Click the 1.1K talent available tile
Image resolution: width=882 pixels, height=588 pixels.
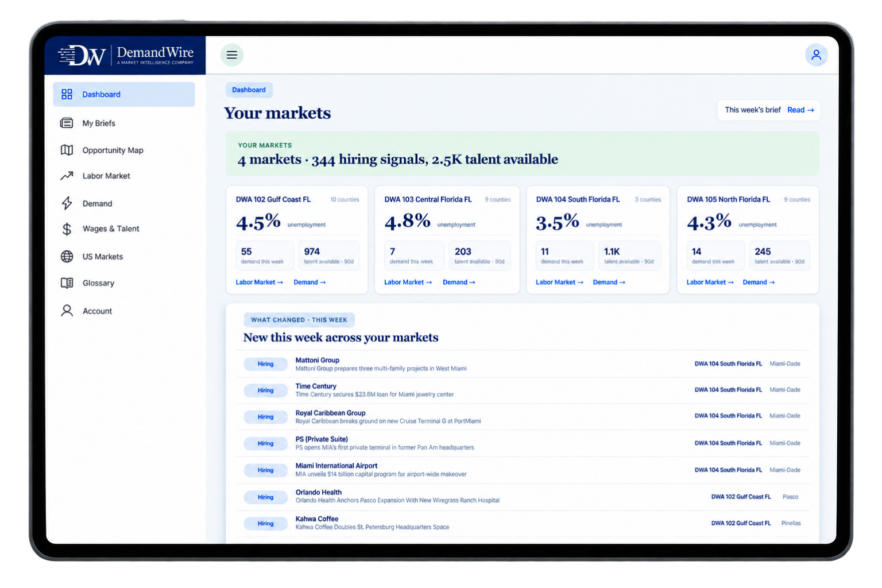click(x=629, y=256)
